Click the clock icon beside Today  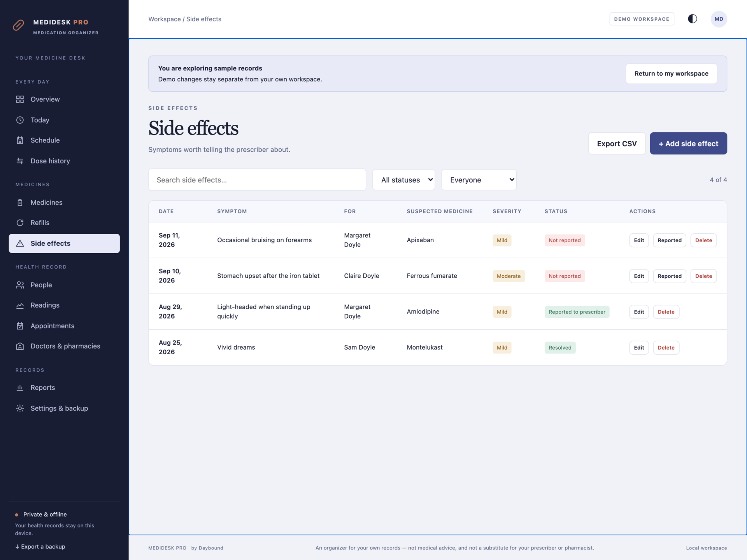[x=20, y=120]
